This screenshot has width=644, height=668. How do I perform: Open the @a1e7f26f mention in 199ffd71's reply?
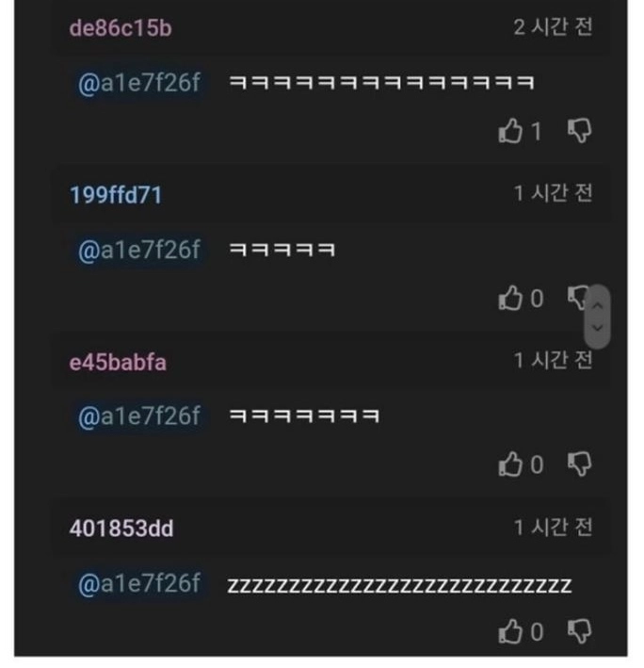click(139, 250)
